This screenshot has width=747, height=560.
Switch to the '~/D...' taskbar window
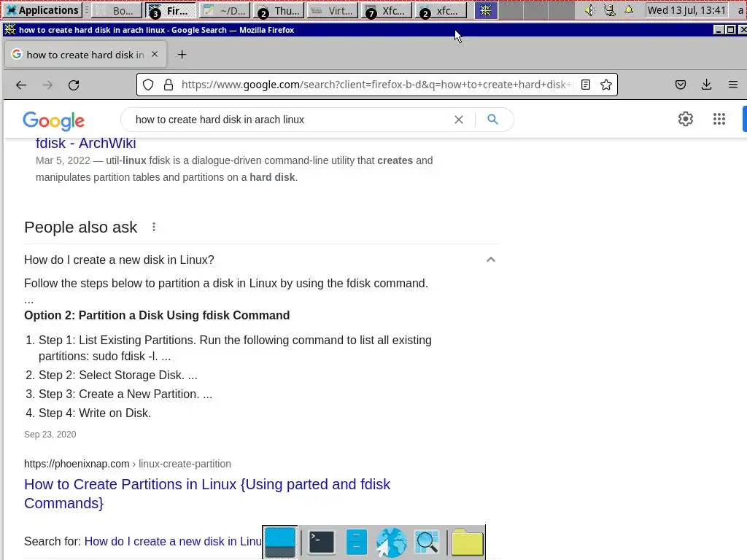click(x=225, y=10)
